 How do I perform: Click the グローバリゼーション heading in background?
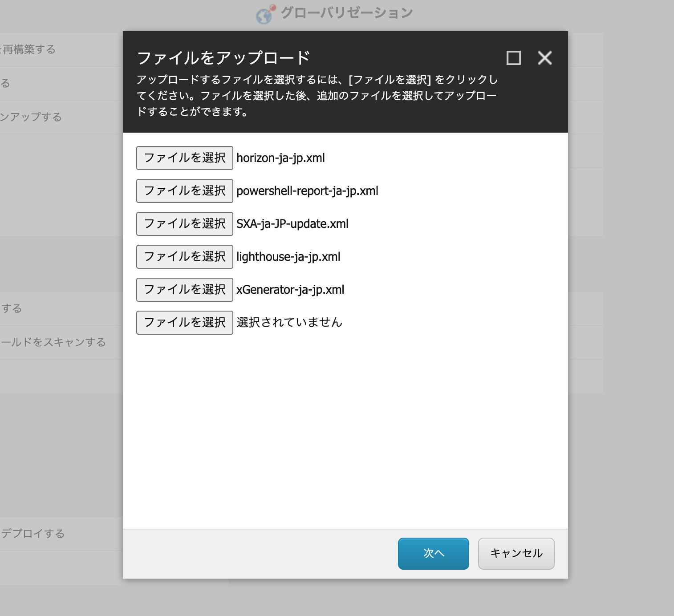[x=347, y=13]
